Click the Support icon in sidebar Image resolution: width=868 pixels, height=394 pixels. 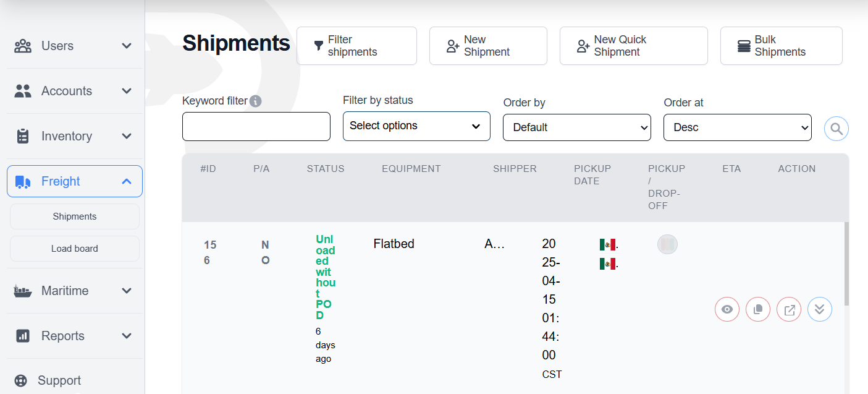pyautogui.click(x=23, y=380)
